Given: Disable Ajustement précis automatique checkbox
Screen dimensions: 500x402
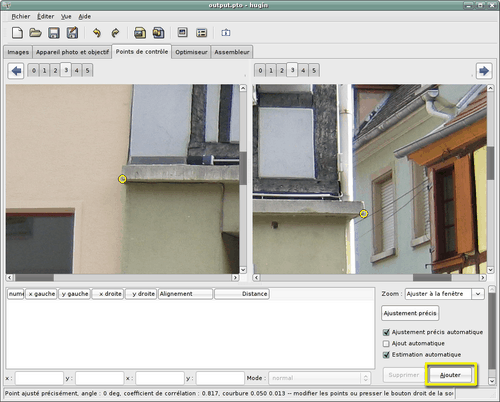Looking at the screenshot, I should pos(386,332).
